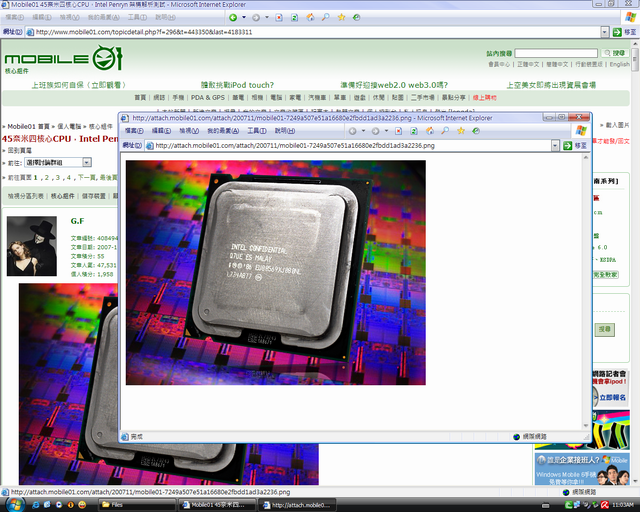Click the G.F username link
Viewport: 640px width, 512px height.
coord(77,221)
